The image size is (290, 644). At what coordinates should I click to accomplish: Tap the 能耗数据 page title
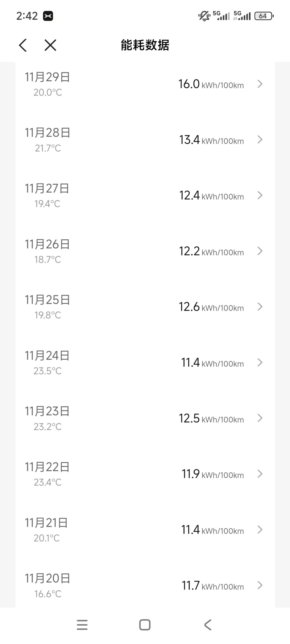[145, 45]
